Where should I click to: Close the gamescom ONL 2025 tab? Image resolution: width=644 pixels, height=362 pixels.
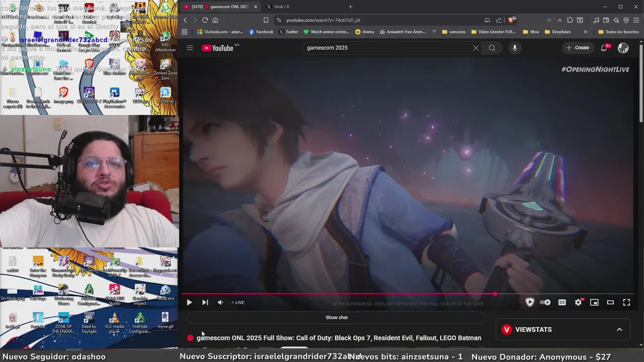tap(255, 7)
